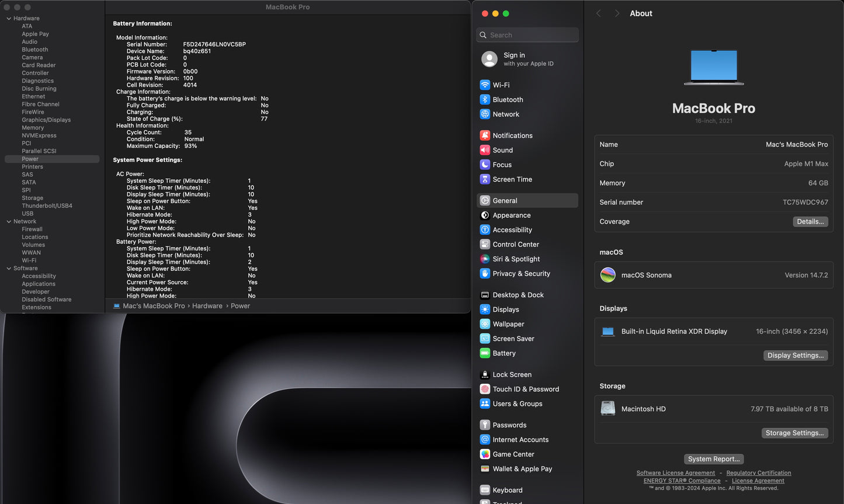This screenshot has height=504, width=844.
Task: Click the Internet Accounts @ icon
Action: [485, 439]
